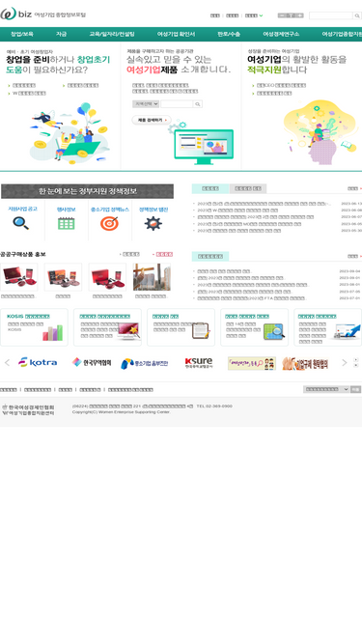Open the building construction product thumbnail
Viewport: 362px width, 644px height.
(x=152, y=277)
